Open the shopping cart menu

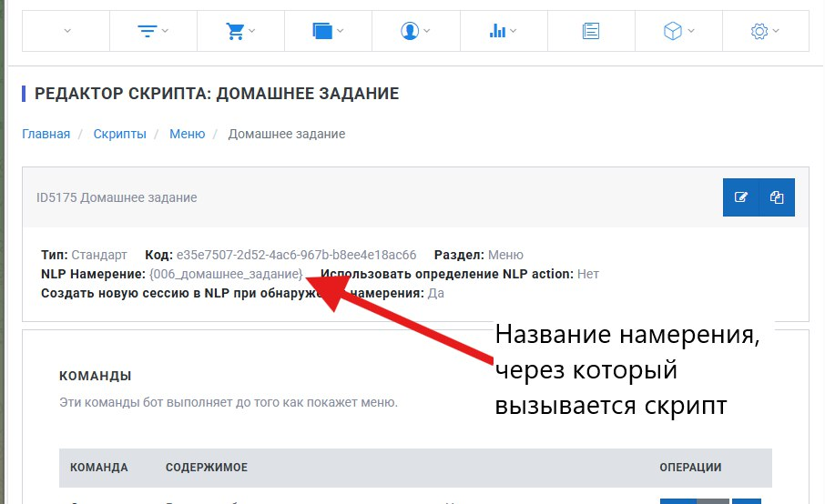235,31
